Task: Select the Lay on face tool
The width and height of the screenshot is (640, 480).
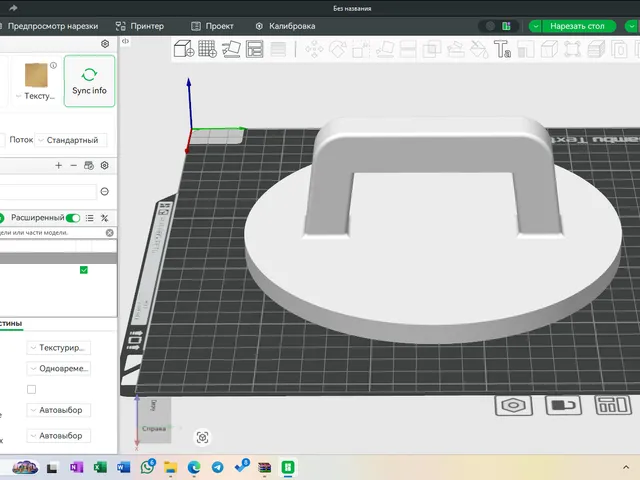Action: coord(385,49)
